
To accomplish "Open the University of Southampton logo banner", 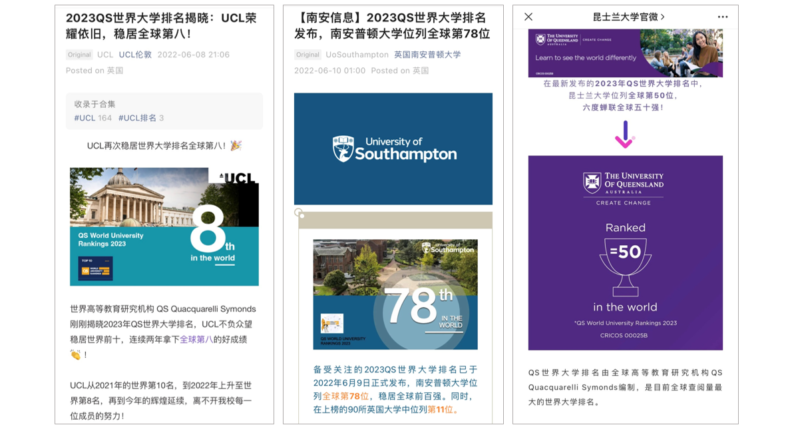I will tap(393, 149).
